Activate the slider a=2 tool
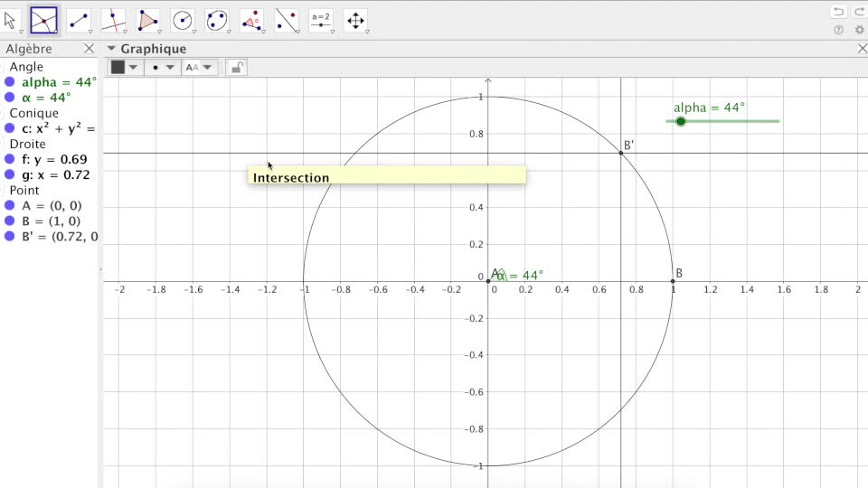The image size is (868, 488). coord(321,20)
